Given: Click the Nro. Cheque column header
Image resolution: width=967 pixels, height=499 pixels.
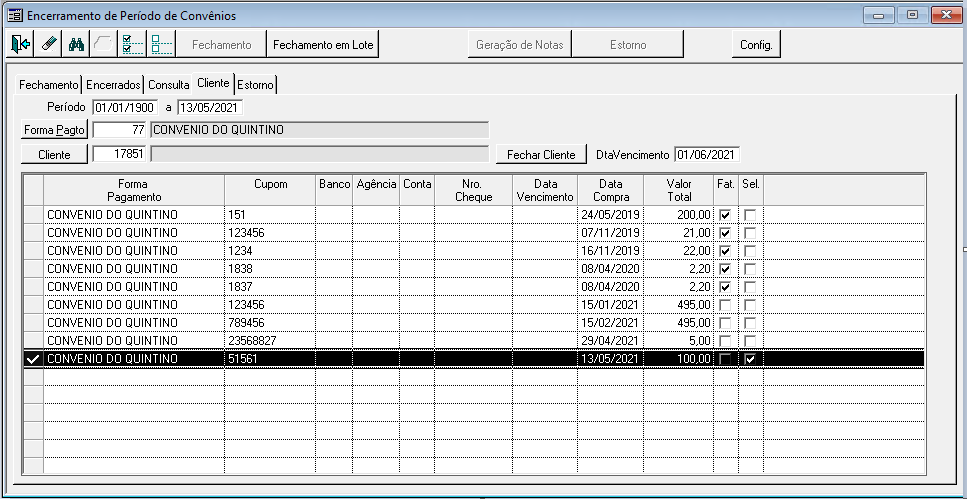Looking at the screenshot, I should point(473,191).
